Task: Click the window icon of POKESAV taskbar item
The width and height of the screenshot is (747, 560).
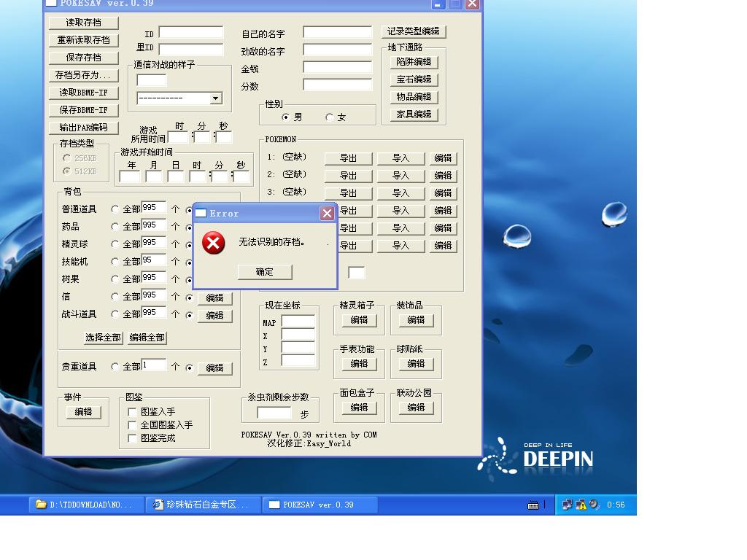Action: click(274, 505)
